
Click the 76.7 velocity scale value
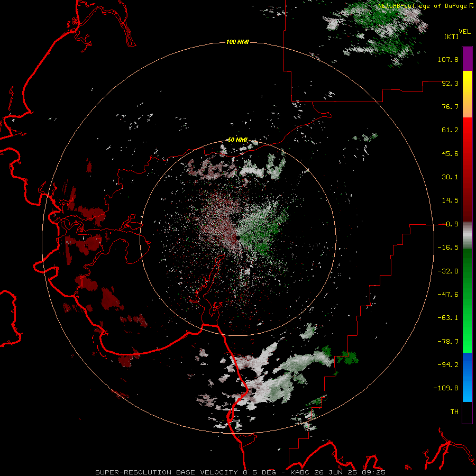(x=450, y=106)
